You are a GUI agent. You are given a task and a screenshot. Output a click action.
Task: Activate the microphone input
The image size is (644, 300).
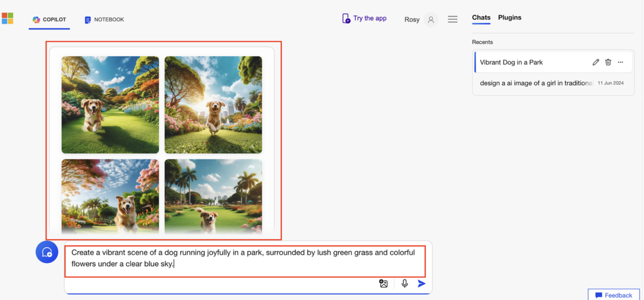coord(404,283)
